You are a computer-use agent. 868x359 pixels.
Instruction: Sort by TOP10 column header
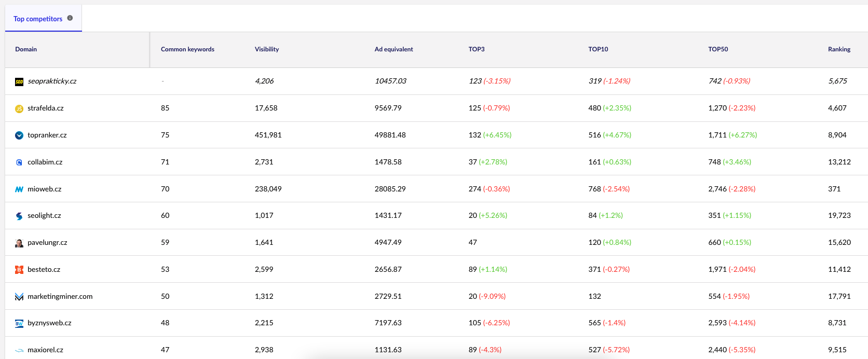click(x=598, y=49)
